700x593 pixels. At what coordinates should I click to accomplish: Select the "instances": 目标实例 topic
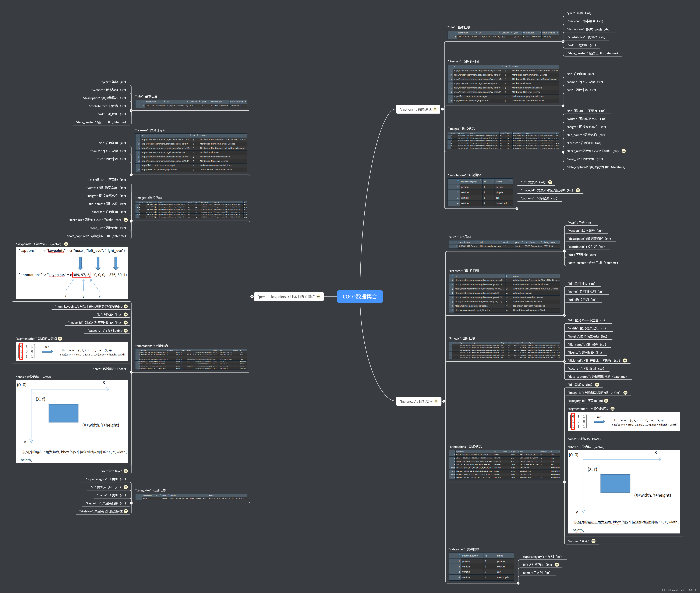[419, 401]
